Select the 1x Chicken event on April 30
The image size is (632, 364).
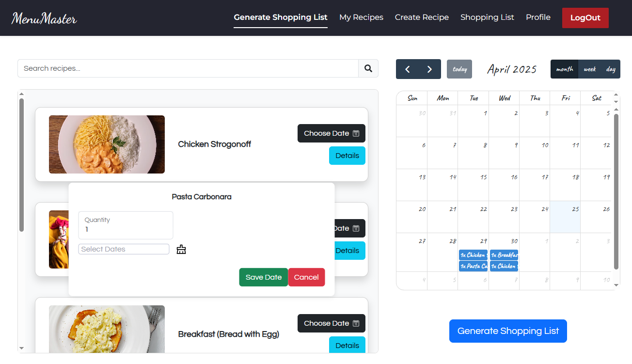click(x=504, y=266)
